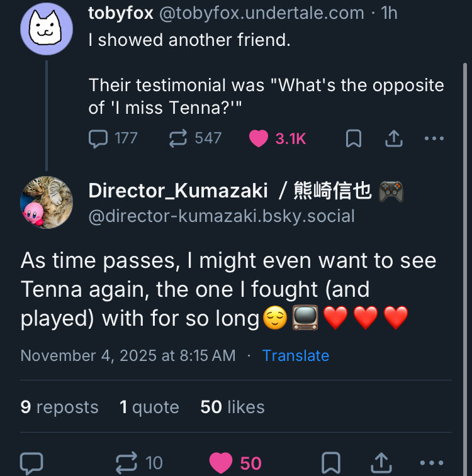Open Director_Kumazaki's avatar picture
This screenshot has height=476, width=472.
pos(47,202)
